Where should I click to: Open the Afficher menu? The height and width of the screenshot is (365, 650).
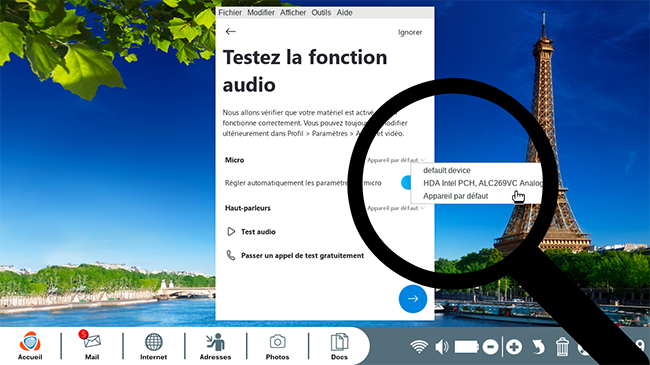[x=293, y=12]
